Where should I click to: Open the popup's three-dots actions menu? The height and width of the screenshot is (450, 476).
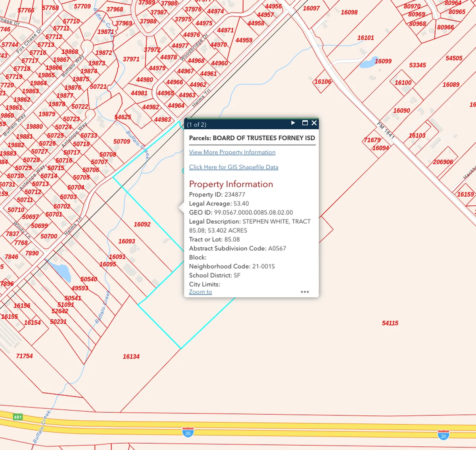click(305, 292)
